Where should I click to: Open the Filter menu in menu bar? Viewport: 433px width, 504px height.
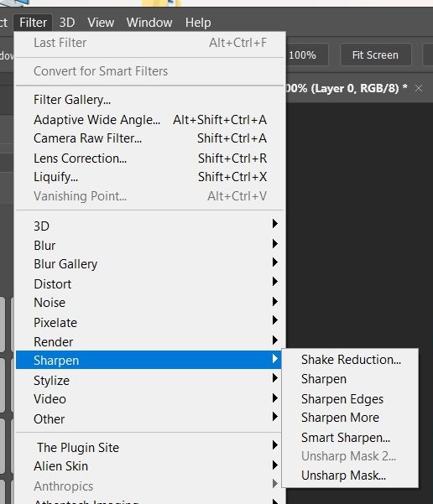[x=33, y=23]
